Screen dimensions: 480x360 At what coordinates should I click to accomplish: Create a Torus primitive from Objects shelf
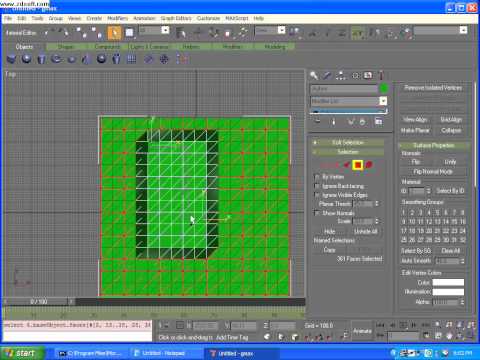56,59
